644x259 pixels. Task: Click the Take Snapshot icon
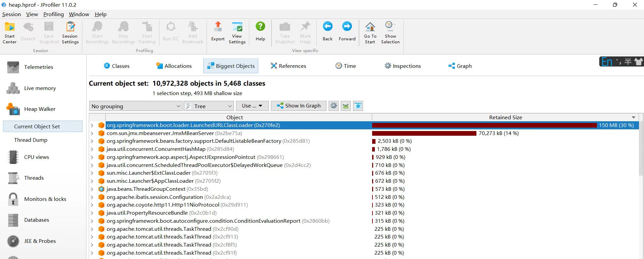click(285, 33)
